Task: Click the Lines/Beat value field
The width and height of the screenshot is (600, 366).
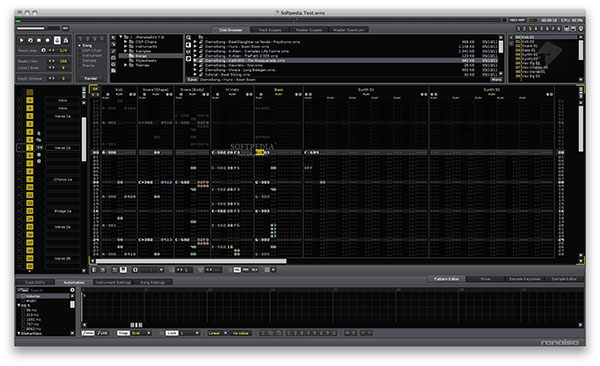Action: coord(63,68)
